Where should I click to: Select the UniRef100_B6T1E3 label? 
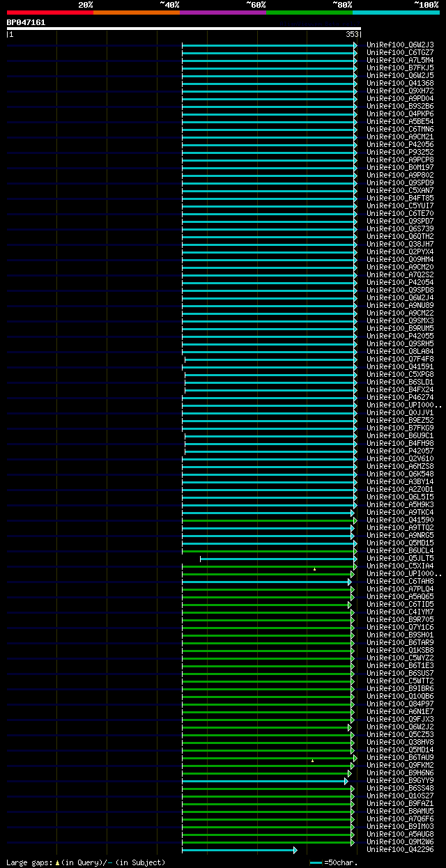click(400, 665)
